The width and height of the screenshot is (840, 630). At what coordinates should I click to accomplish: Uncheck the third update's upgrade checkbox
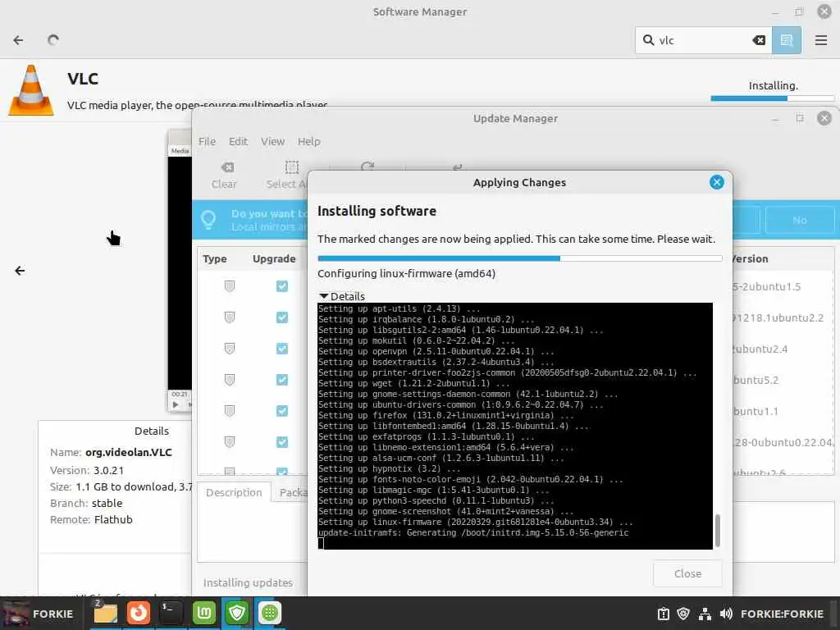(282, 348)
